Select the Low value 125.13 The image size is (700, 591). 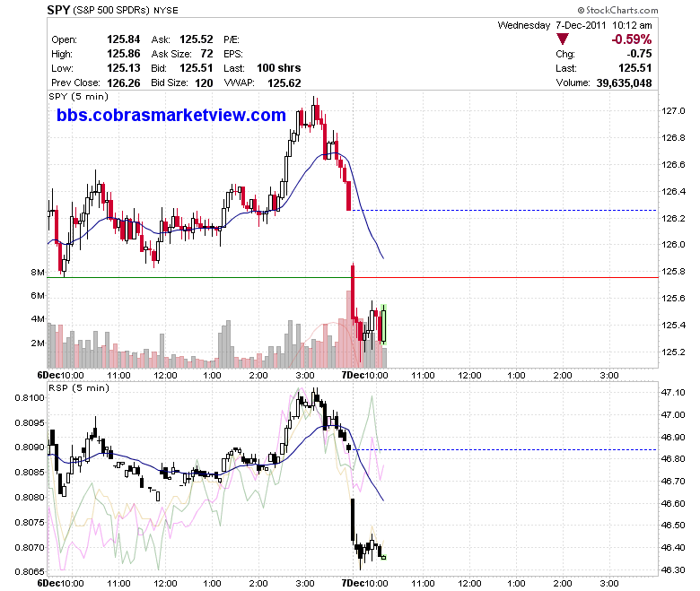tap(124, 68)
